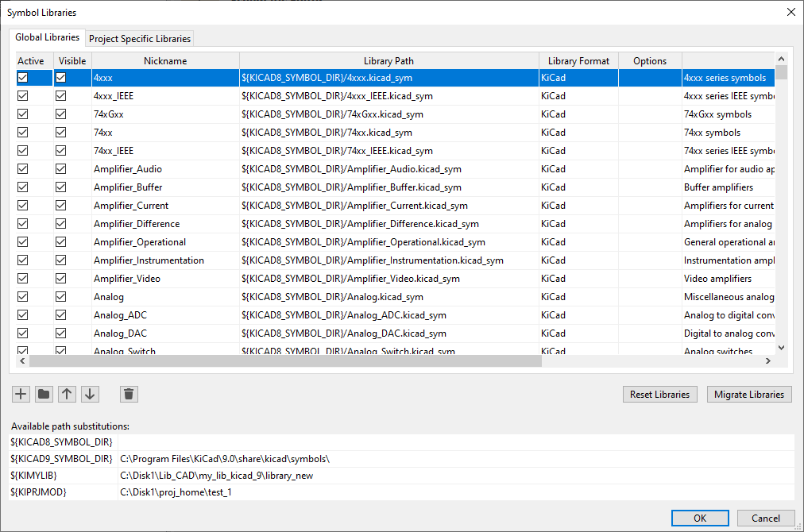Screen dimensions: 804x532
Task: Uncheck Active checkbox for 4xxx_IEEE library
Action: 23,96
